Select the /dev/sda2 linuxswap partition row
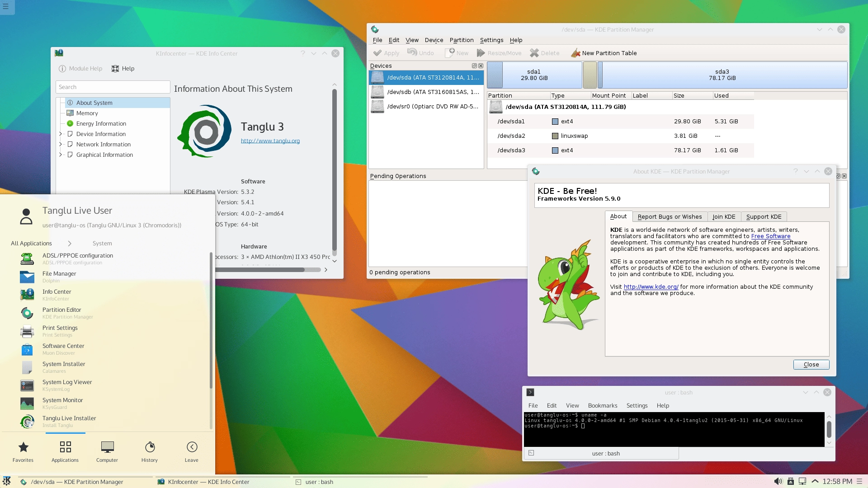The height and width of the screenshot is (488, 868). click(x=620, y=136)
